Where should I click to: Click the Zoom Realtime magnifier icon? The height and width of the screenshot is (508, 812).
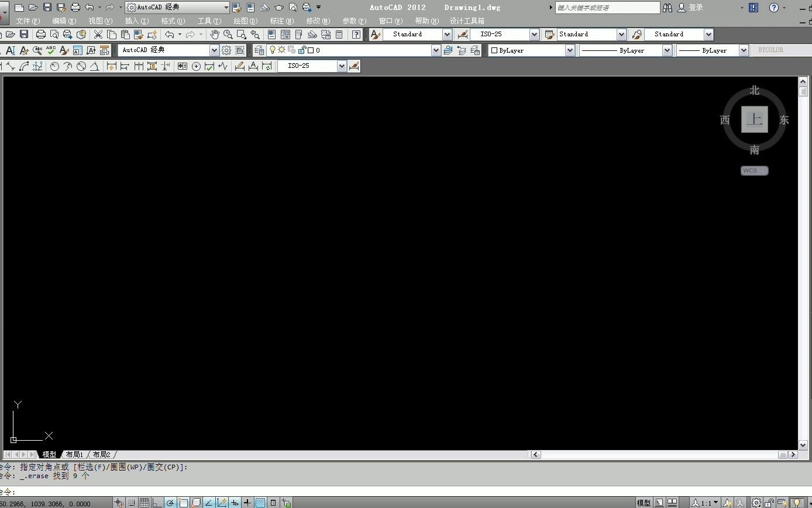[x=228, y=35]
